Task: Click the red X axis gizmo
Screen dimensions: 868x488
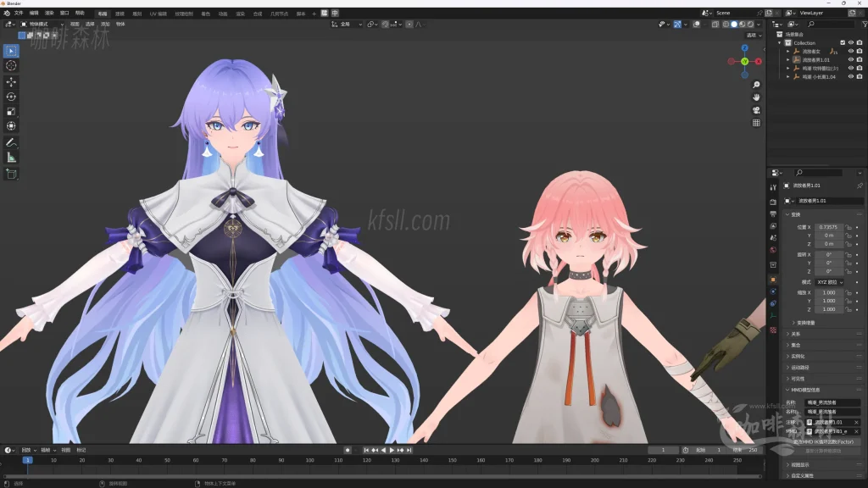Action: [x=759, y=61]
